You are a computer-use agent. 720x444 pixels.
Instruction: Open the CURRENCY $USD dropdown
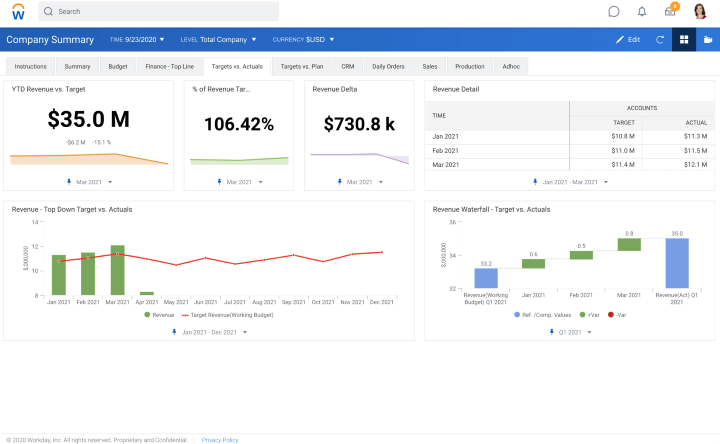[303, 40]
